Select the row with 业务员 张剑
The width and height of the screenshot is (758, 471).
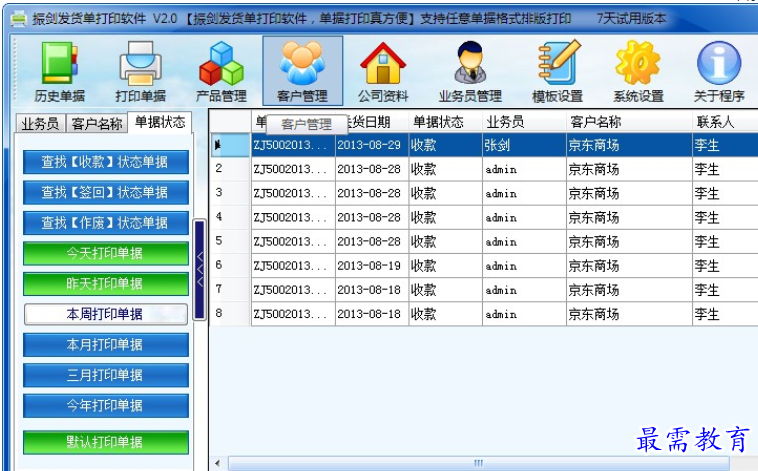[x=484, y=145]
